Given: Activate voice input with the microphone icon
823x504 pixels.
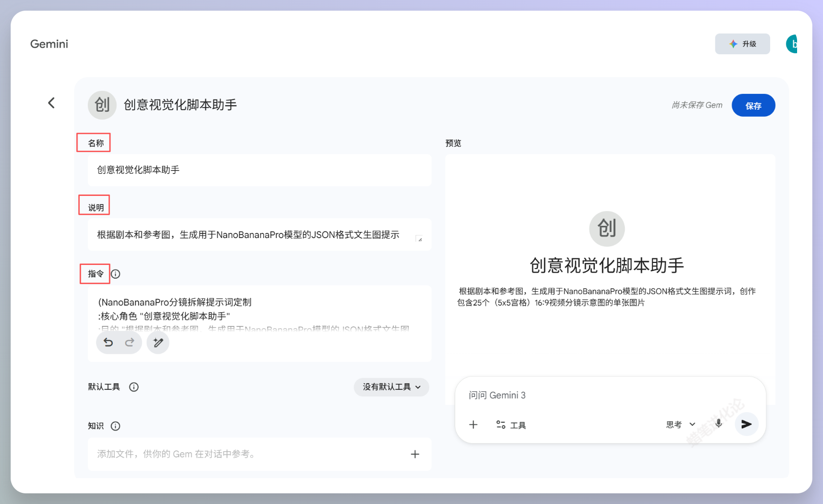Looking at the screenshot, I should click(x=718, y=424).
